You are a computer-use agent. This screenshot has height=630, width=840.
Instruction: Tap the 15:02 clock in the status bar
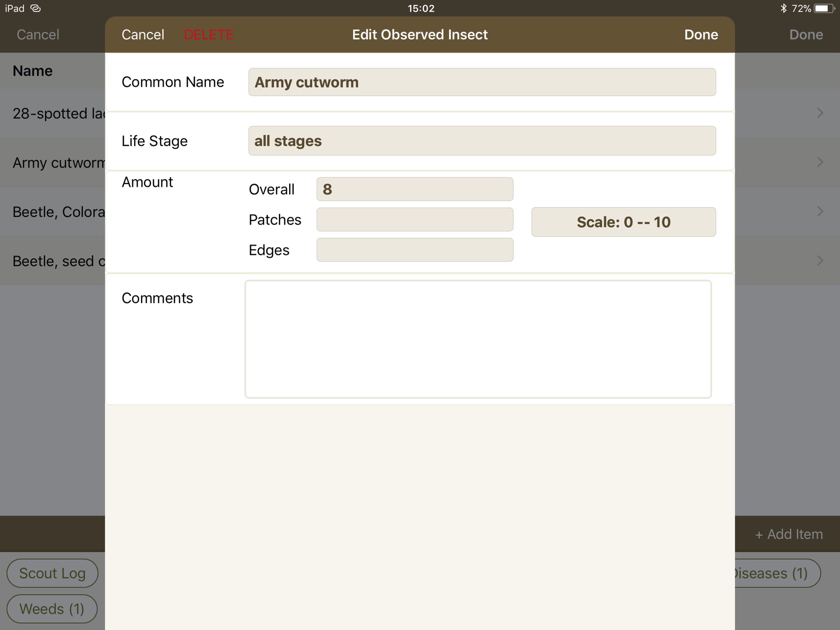tap(421, 8)
